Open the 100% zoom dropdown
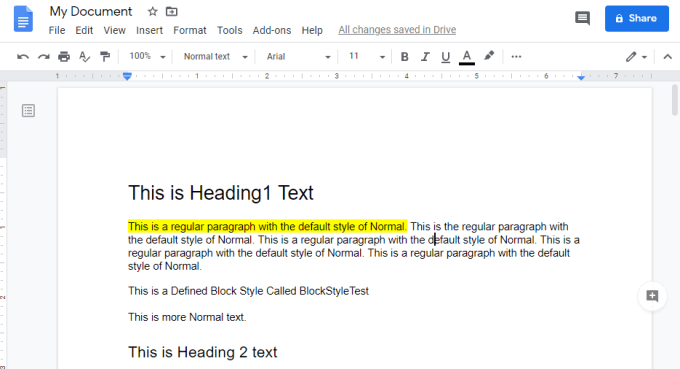The width and height of the screenshot is (680, 369). [x=147, y=56]
